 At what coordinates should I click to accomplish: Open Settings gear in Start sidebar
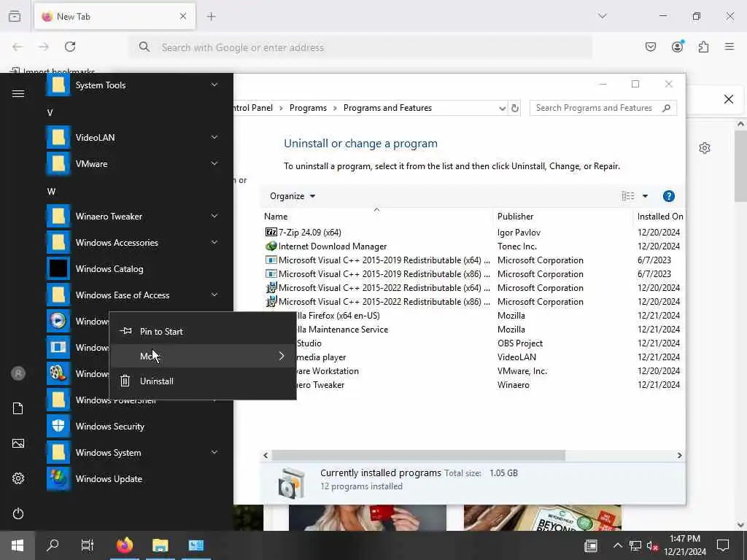18,478
